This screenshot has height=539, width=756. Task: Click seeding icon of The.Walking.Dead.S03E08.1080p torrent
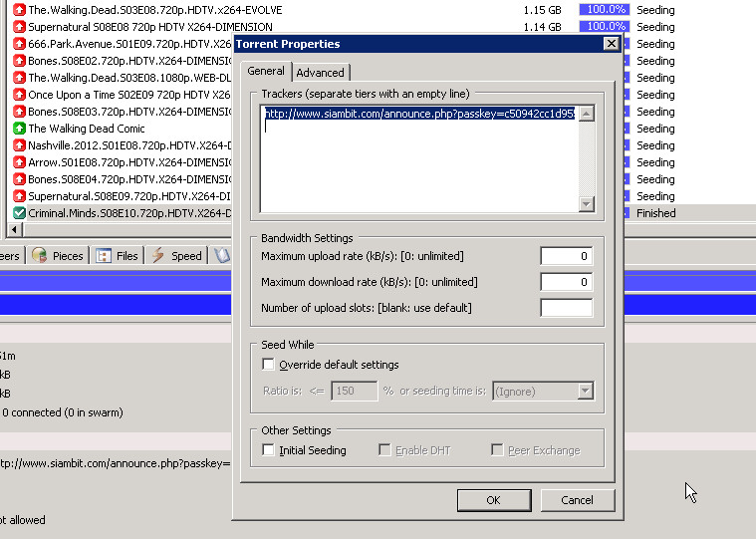click(x=19, y=78)
